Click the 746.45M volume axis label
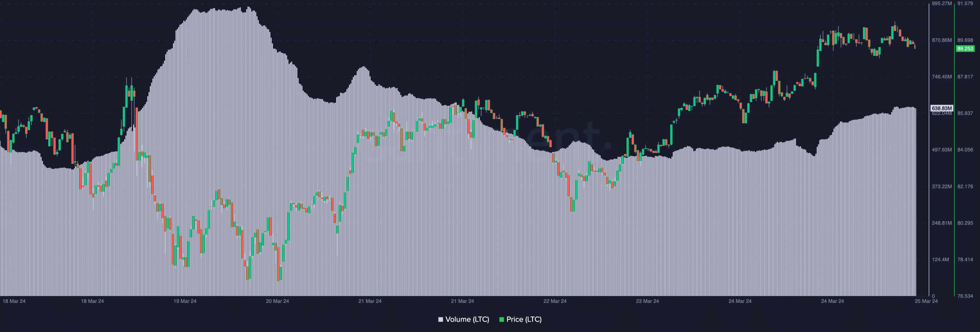 coord(942,77)
